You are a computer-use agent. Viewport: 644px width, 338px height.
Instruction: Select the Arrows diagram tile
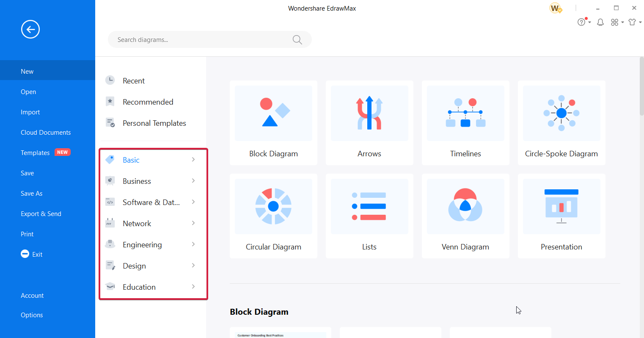click(x=369, y=123)
